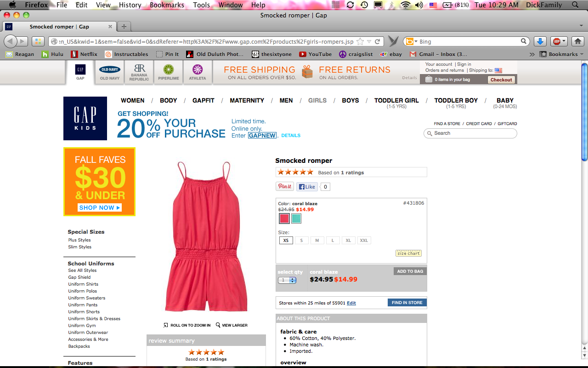Open the Instructables bookmark
This screenshot has width=588, height=368.
(x=126, y=54)
